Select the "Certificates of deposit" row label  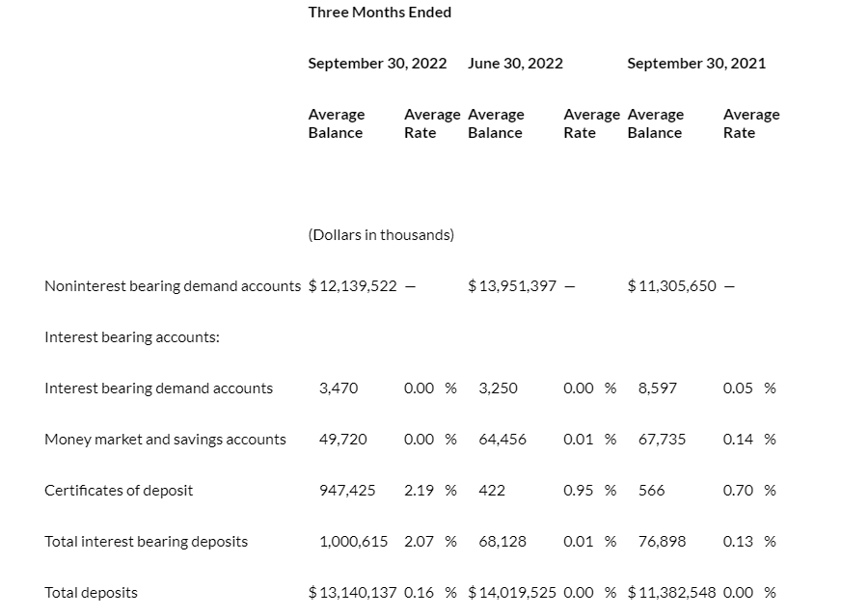pos(119,491)
